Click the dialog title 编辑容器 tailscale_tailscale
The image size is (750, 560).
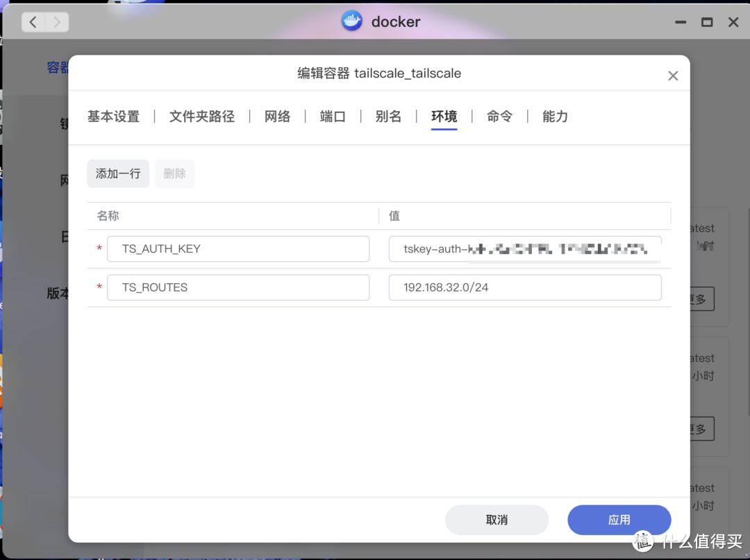coord(379,73)
